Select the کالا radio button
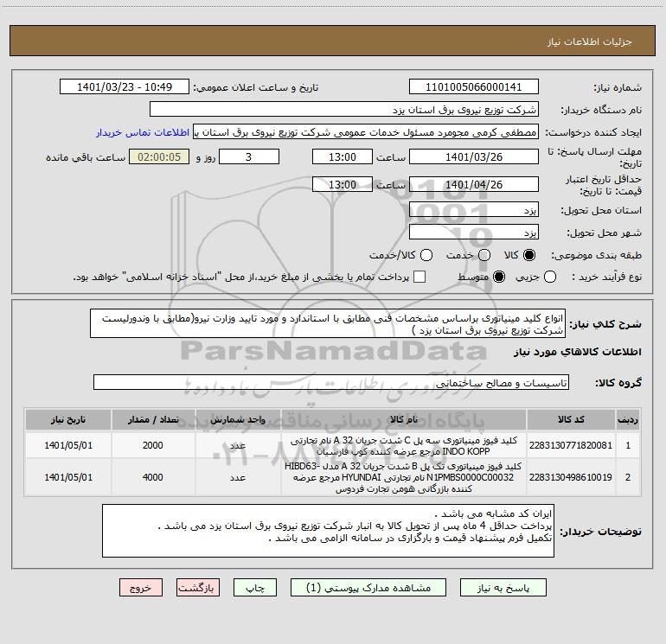The image size is (666, 644). click(x=529, y=255)
